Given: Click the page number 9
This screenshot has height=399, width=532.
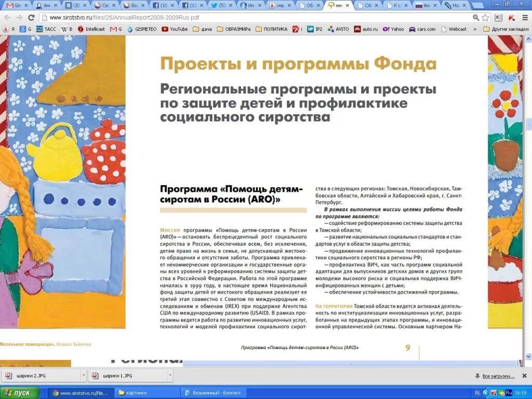Looking at the screenshot, I should click(x=408, y=348).
